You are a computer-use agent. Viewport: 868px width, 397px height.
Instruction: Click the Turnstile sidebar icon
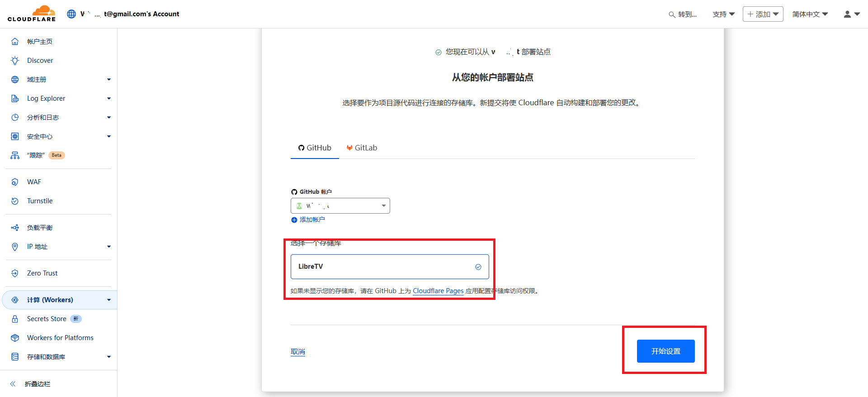tap(15, 201)
